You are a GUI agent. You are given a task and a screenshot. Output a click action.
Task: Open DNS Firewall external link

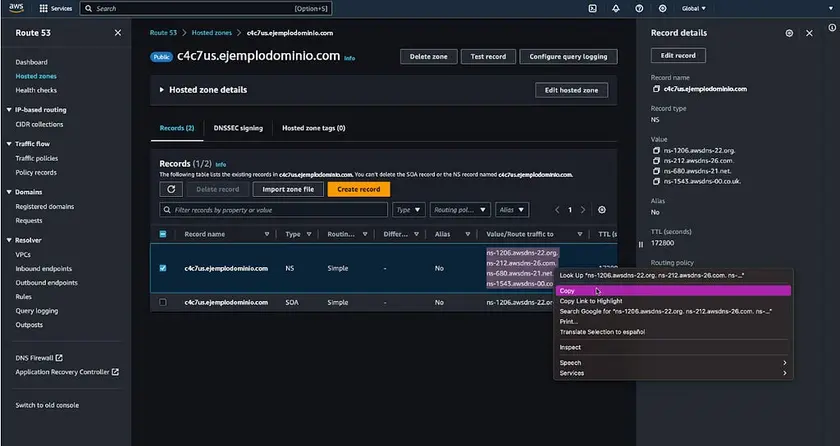[39, 358]
